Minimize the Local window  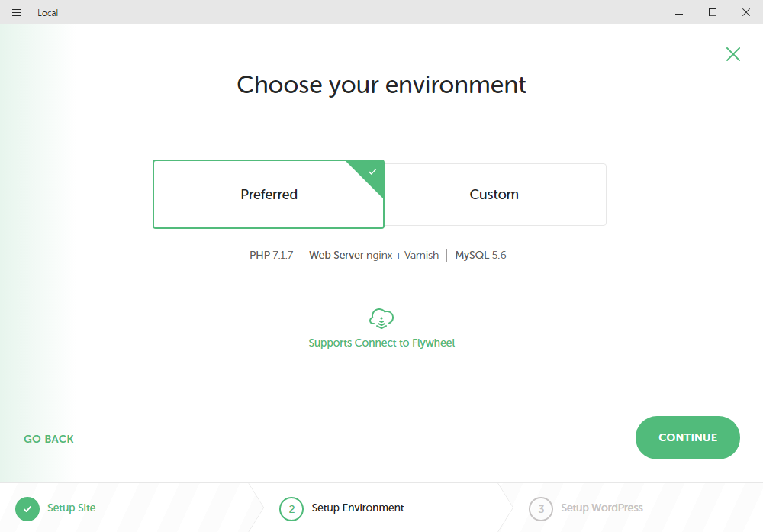click(x=678, y=12)
